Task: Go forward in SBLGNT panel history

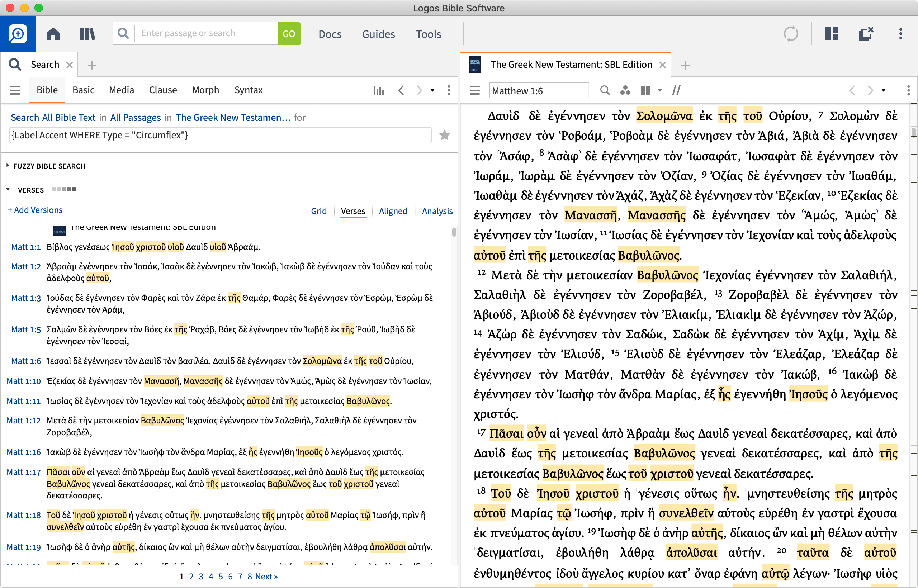Action: tap(870, 90)
